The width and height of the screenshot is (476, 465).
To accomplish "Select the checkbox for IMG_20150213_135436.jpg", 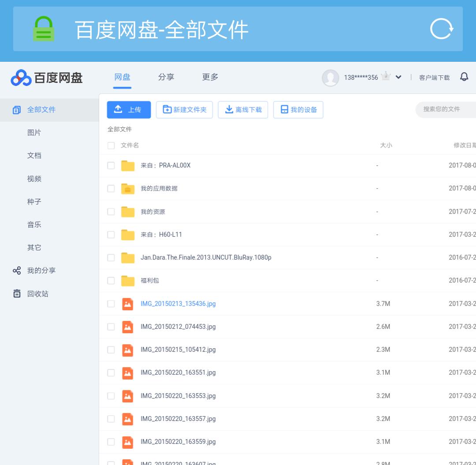I will pyautogui.click(x=111, y=304).
